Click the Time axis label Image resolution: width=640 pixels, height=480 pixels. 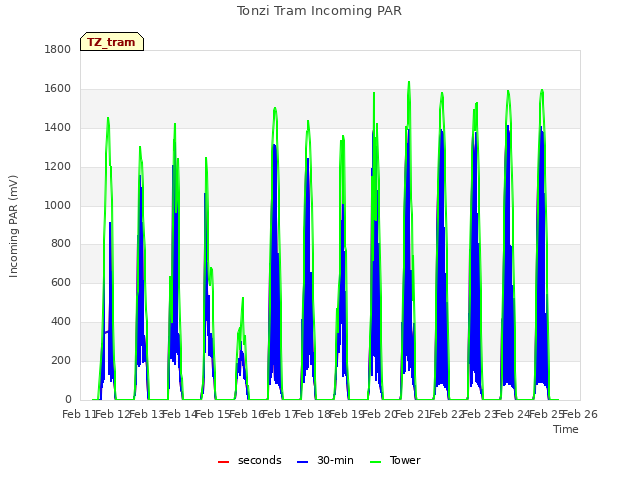point(566,429)
